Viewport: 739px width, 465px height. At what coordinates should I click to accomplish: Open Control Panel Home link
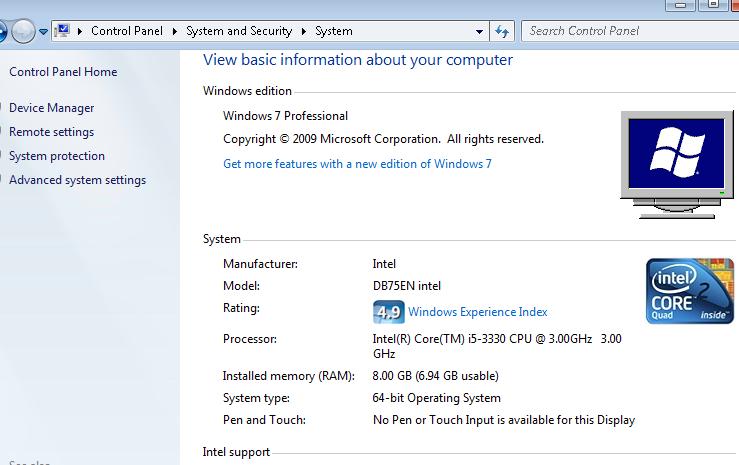(63, 72)
